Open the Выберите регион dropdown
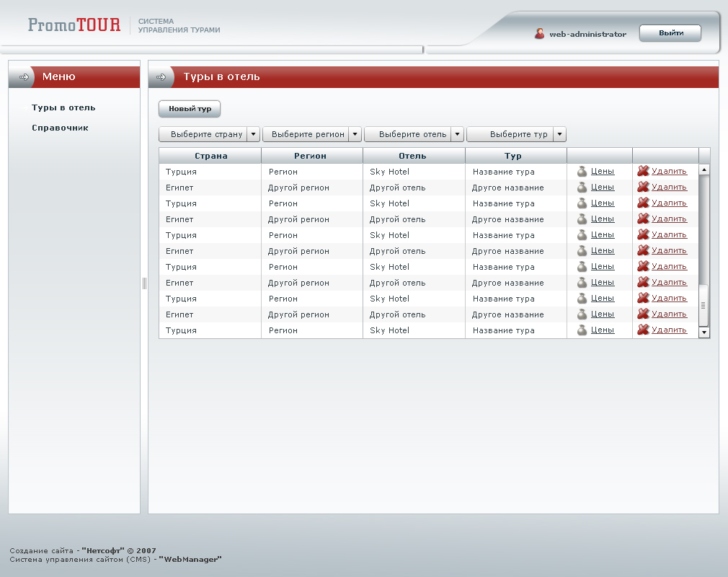This screenshot has height=577, width=728. [x=312, y=134]
